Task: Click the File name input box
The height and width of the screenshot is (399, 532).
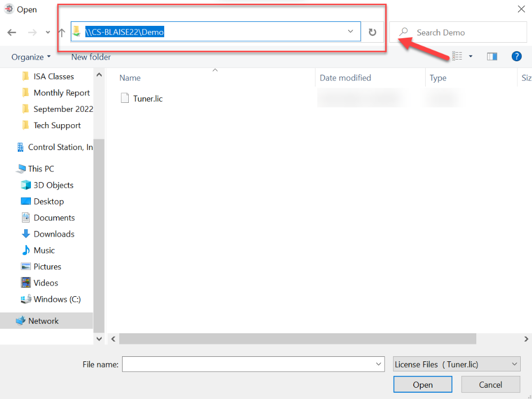Action: [x=253, y=364]
